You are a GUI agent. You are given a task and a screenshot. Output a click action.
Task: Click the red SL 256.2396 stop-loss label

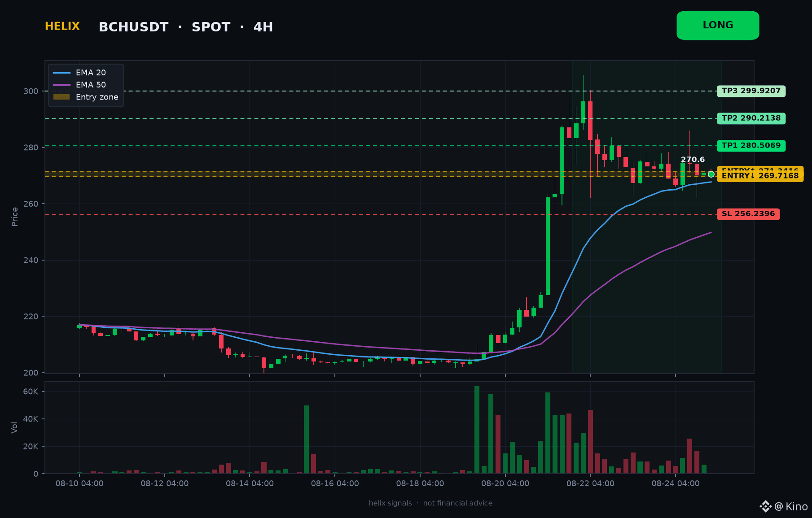tap(748, 214)
